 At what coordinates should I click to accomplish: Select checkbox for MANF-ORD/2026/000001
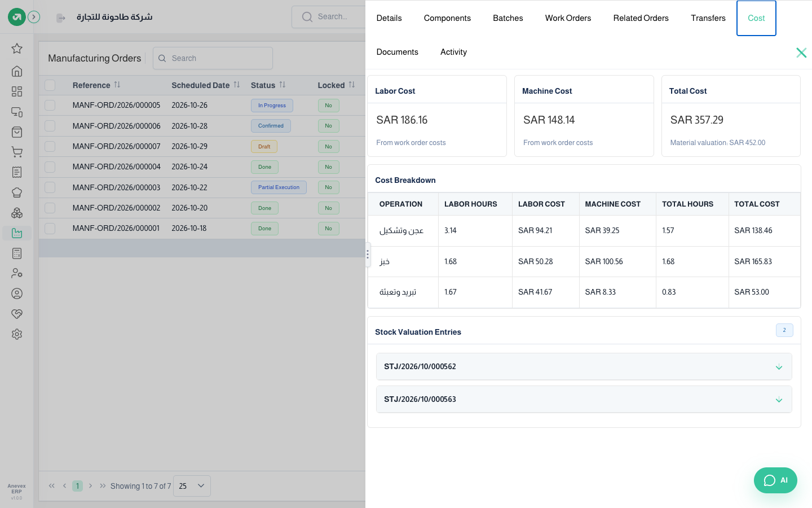[x=50, y=228]
